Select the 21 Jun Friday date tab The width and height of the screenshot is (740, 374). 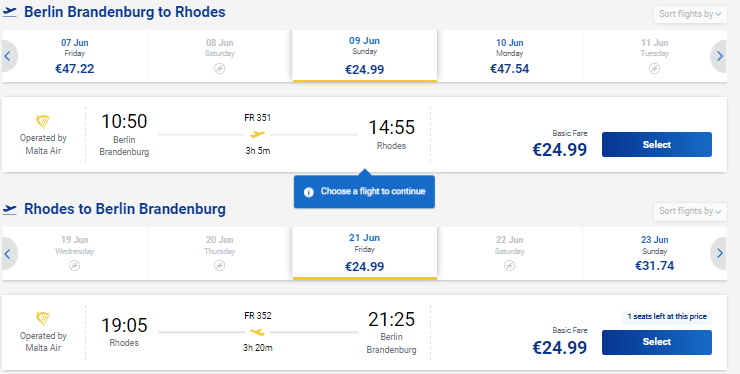[365, 253]
